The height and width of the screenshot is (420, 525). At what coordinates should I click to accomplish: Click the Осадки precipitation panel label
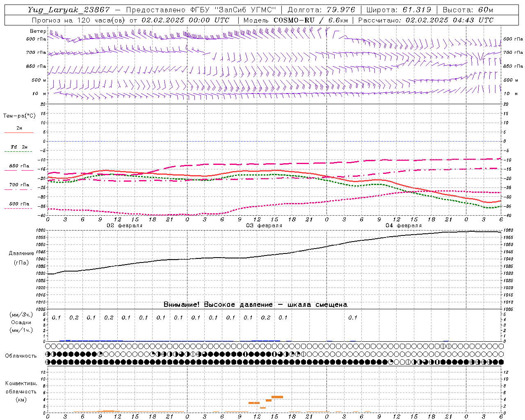click(x=21, y=322)
